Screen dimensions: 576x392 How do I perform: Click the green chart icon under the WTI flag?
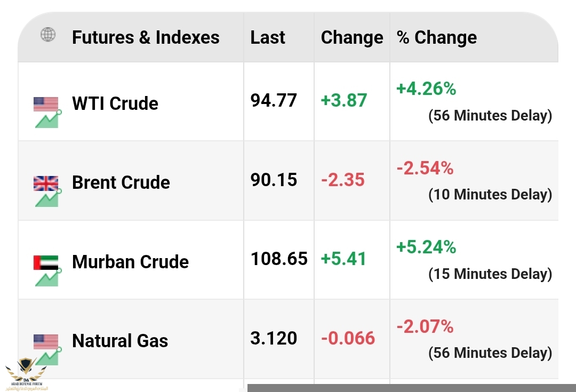[48, 119]
